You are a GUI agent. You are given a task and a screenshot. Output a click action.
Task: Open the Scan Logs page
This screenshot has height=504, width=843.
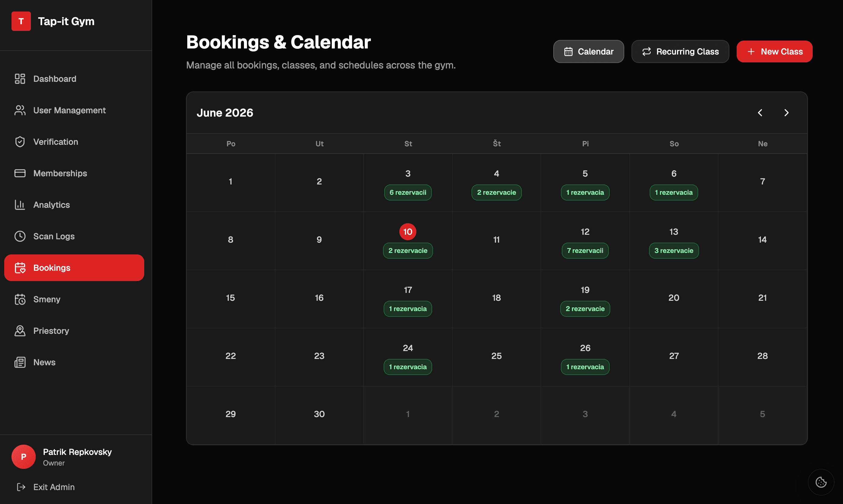(x=74, y=236)
